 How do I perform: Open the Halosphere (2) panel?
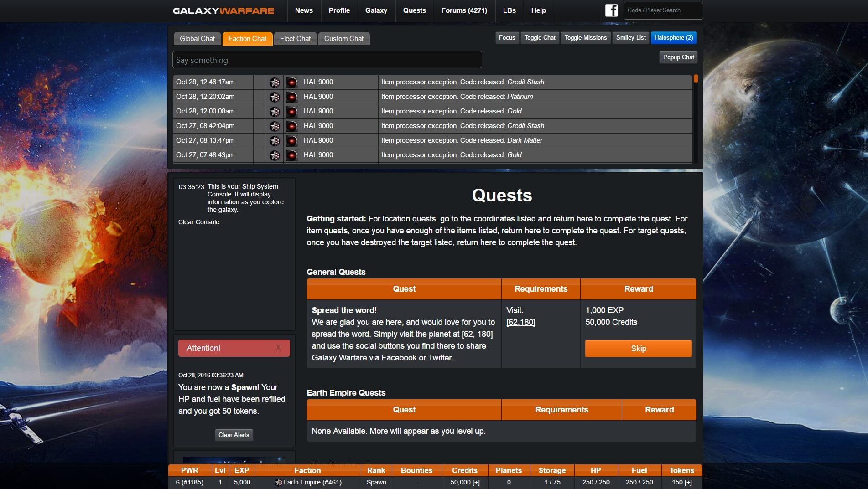pos(673,38)
